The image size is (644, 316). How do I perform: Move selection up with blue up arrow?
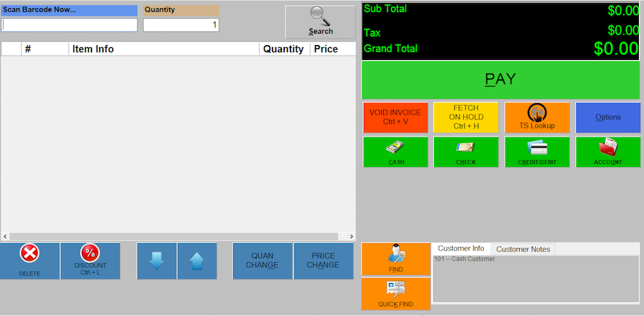click(197, 261)
